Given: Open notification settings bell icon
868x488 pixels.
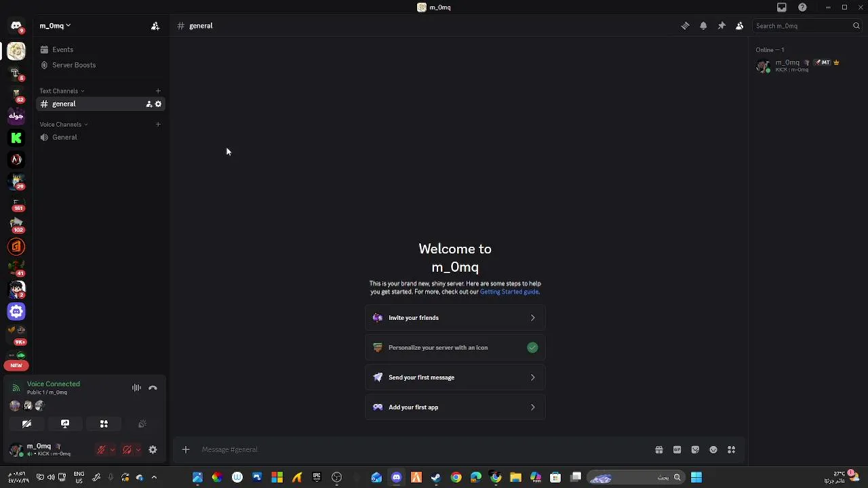Looking at the screenshot, I should point(703,26).
